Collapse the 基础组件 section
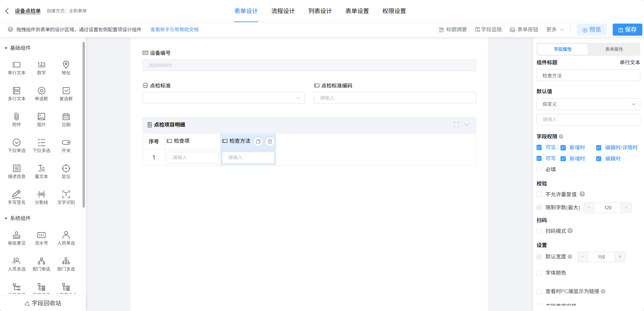This screenshot has height=311, width=644. (x=6, y=48)
